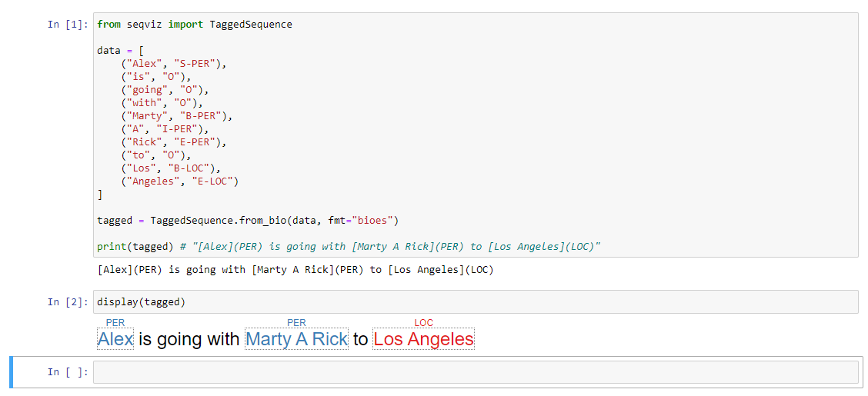Click the TaggedSequence.from_bio line
This screenshot has height=396, width=868.
click(x=248, y=221)
